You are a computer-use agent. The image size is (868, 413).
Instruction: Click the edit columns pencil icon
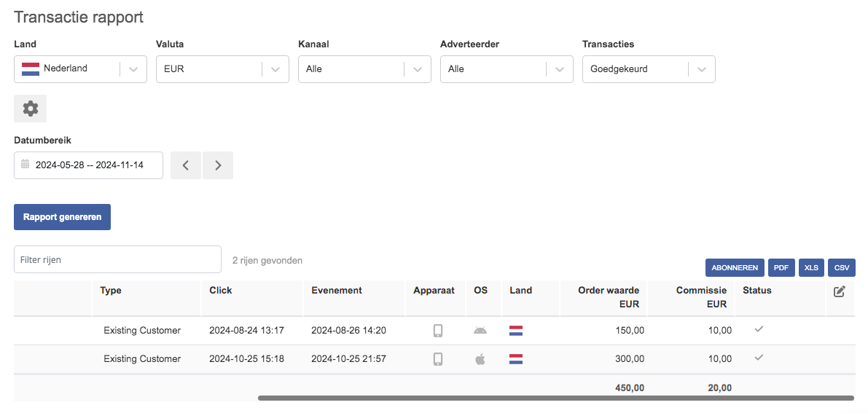pos(840,291)
